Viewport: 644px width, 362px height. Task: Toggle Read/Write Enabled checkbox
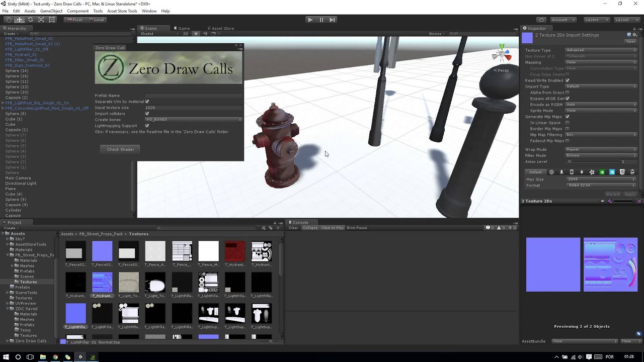click(568, 80)
